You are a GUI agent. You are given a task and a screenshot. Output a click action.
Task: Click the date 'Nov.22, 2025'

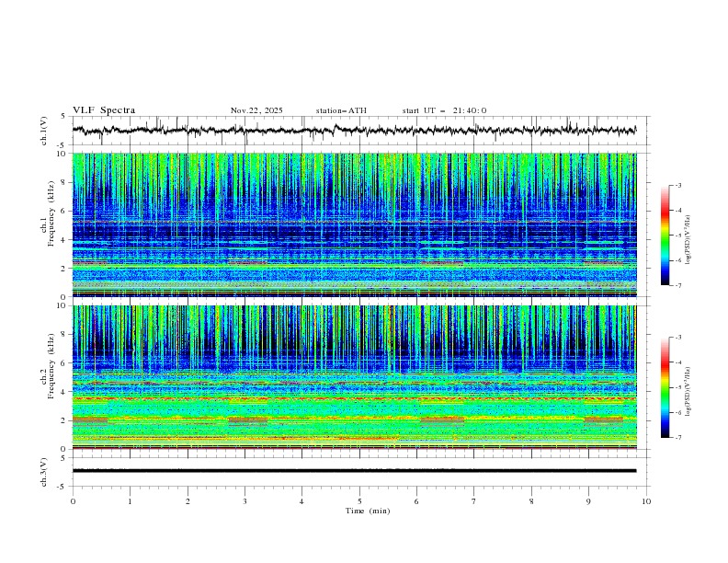tap(256, 110)
